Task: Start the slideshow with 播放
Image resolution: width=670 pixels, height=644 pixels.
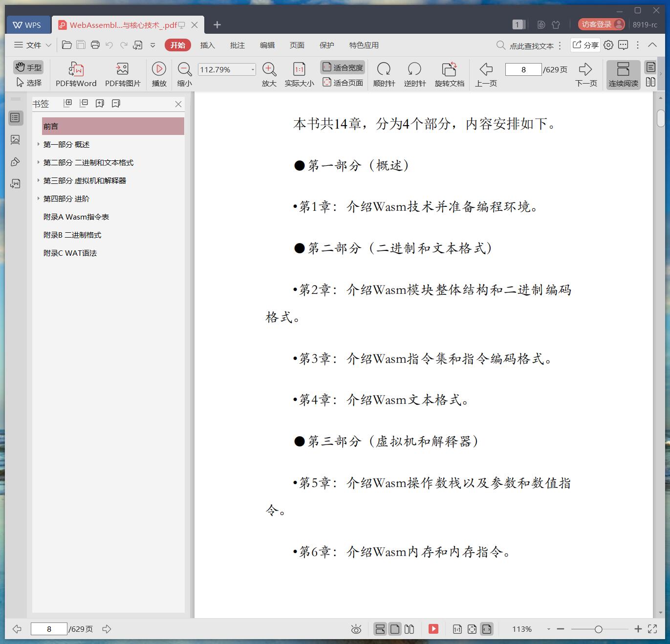Action: point(159,74)
